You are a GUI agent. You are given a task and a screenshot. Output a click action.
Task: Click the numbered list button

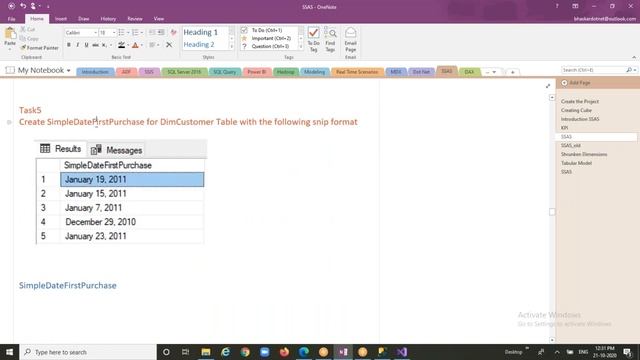coord(135,32)
